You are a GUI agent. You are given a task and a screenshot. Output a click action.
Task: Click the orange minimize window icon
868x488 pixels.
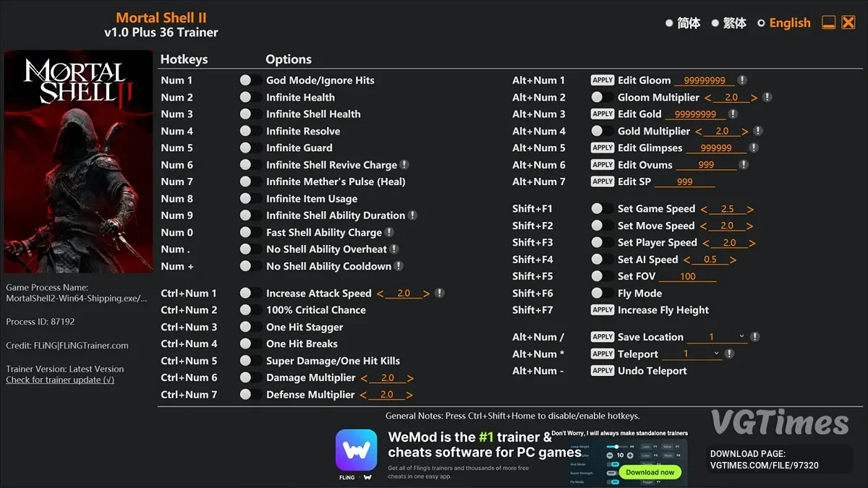coord(829,22)
